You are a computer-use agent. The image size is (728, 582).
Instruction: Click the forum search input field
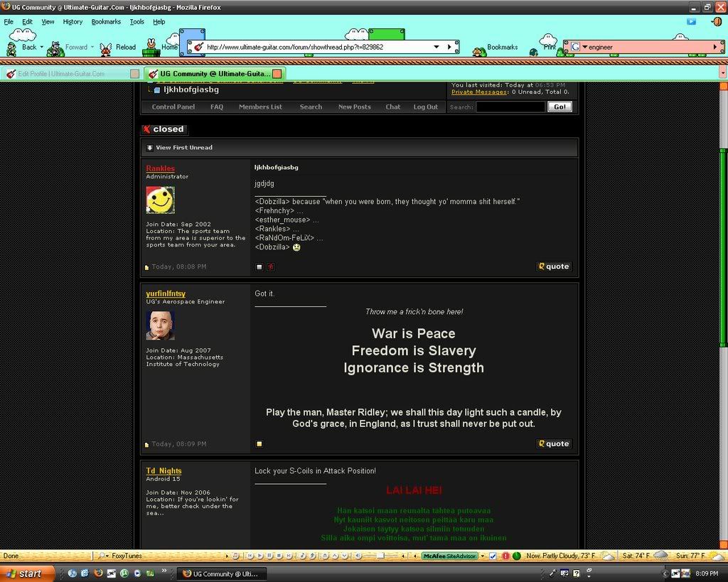pyautogui.click(x=510, y=107)
